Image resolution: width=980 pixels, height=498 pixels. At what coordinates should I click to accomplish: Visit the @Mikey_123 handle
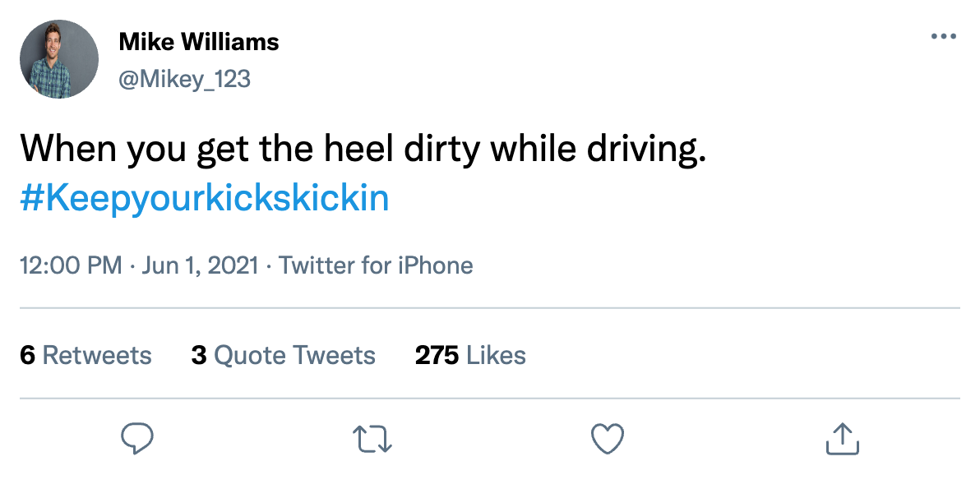coord(185,79)
